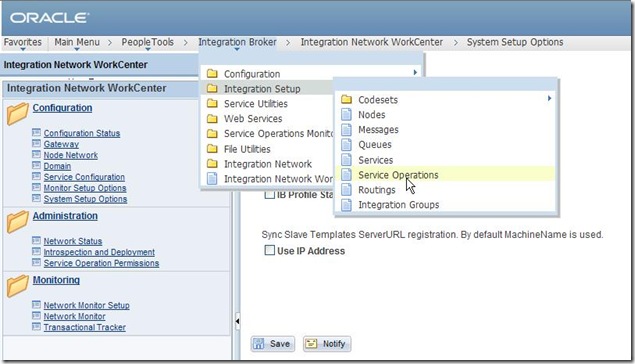Viewport: 635px width, 364px height.
Task: Open the Transactional Tracker link
Action: (85, 327)
